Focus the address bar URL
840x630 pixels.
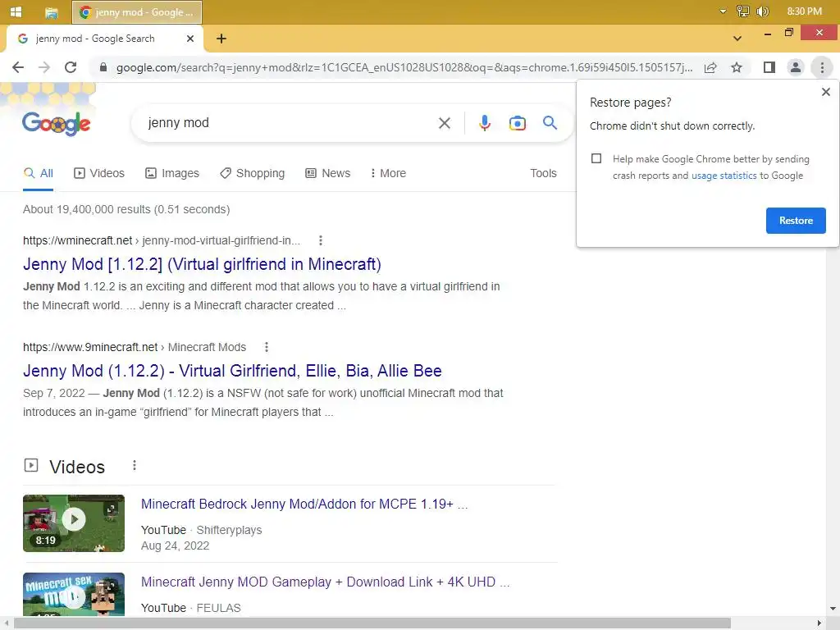click(x=404, y=67)
